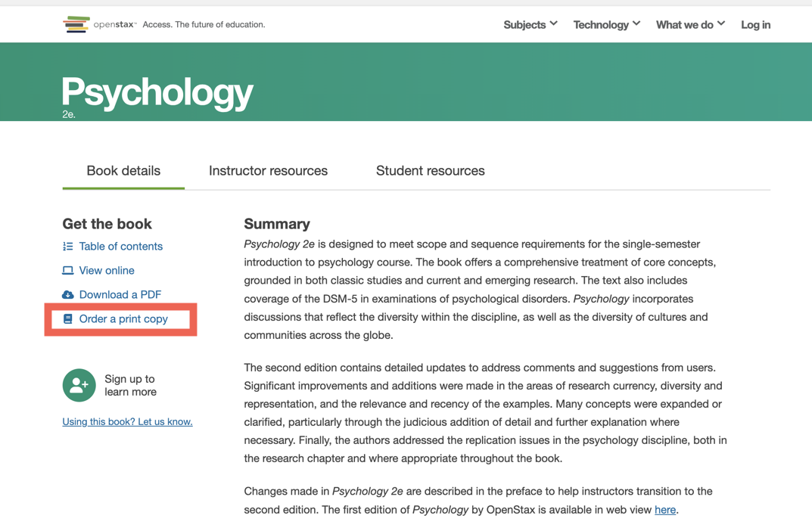Click the highlighted Order a print copy option
This screenshot has height=531, width=812.
click(x=124, y=318)
